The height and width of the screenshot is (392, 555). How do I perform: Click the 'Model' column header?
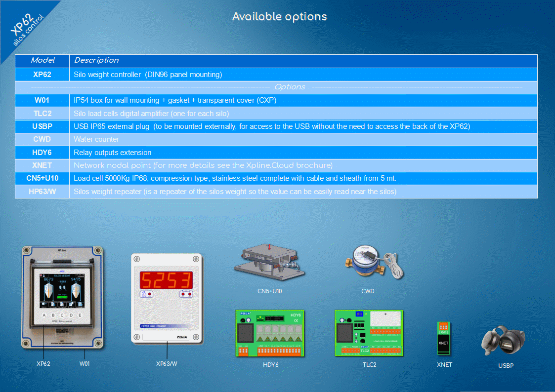(42, 60)
